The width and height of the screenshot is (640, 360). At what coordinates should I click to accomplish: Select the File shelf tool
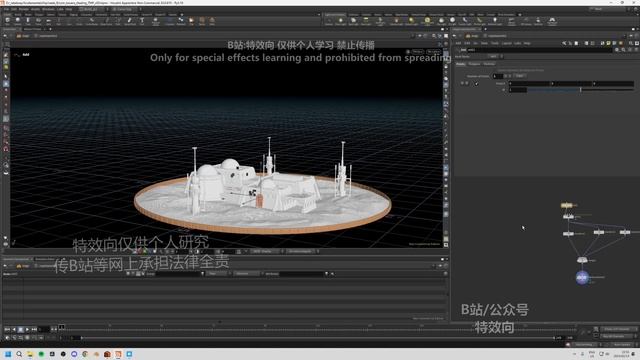coord(191,20)
